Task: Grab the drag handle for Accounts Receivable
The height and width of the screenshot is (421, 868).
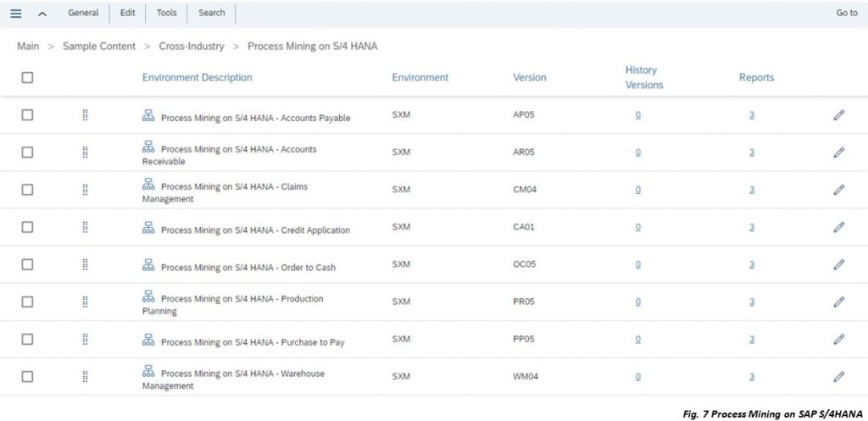Action: pos(86,152)
